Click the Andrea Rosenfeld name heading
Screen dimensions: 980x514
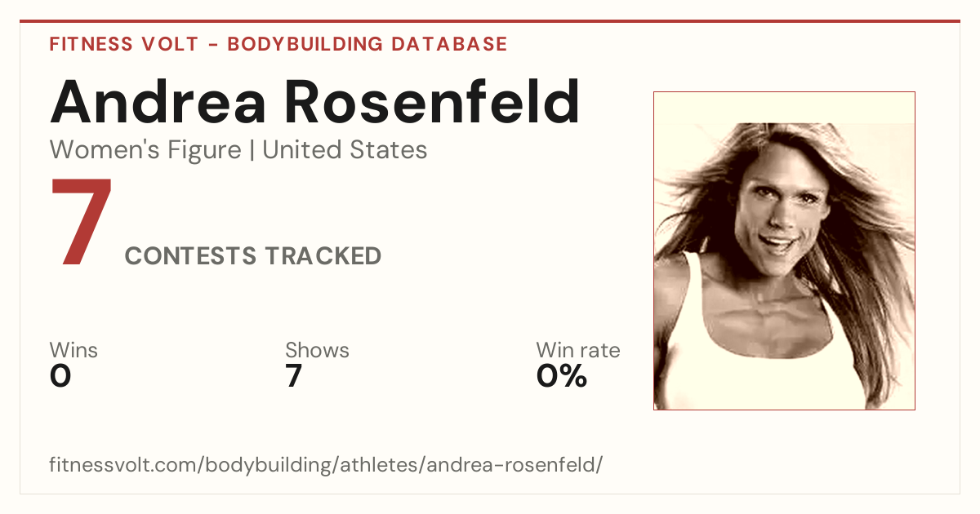(315, 104)
